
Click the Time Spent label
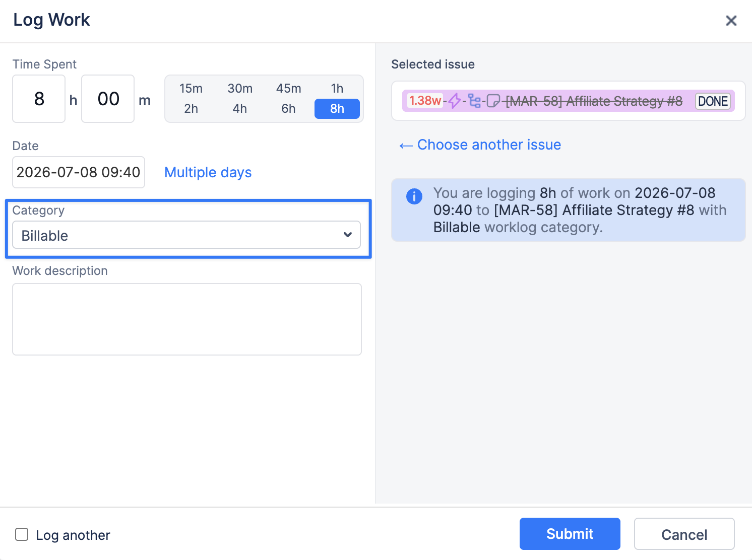point(44,64)
